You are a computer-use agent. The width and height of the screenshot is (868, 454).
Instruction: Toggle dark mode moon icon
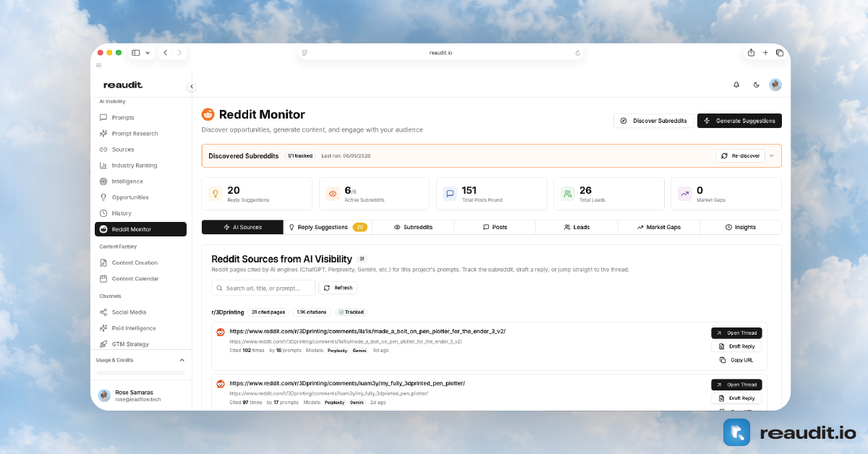pyautogui.click(x=757, y=85)
